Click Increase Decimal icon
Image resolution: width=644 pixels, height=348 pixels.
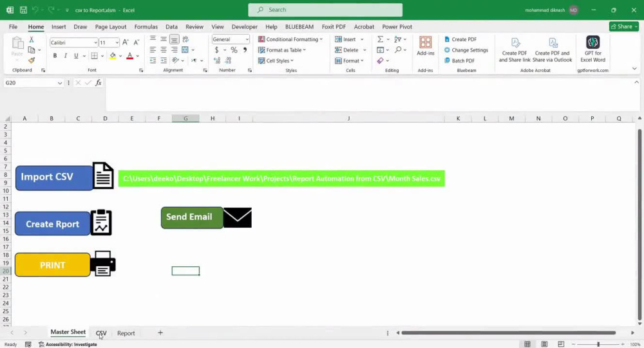point(217,60)
